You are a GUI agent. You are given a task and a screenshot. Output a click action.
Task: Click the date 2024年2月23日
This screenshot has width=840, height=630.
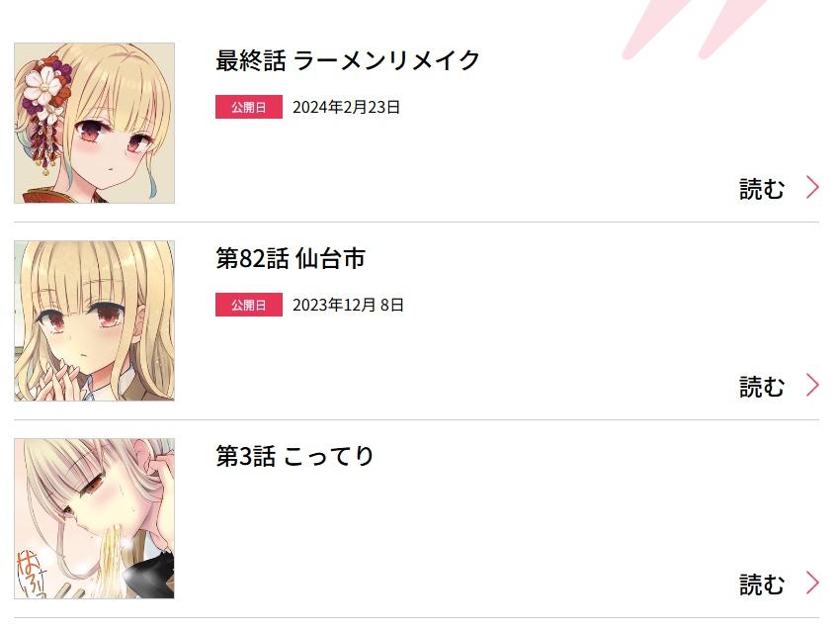point(346,107)
